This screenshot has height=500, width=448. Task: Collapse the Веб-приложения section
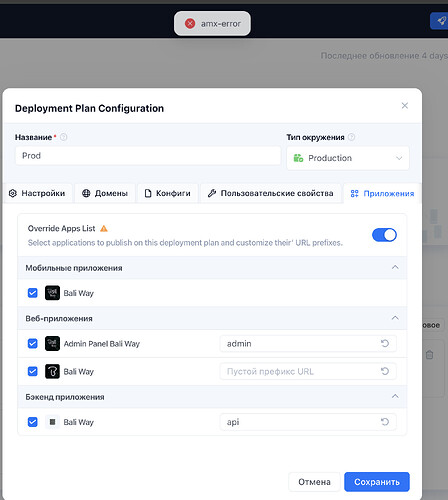point(395,318)
